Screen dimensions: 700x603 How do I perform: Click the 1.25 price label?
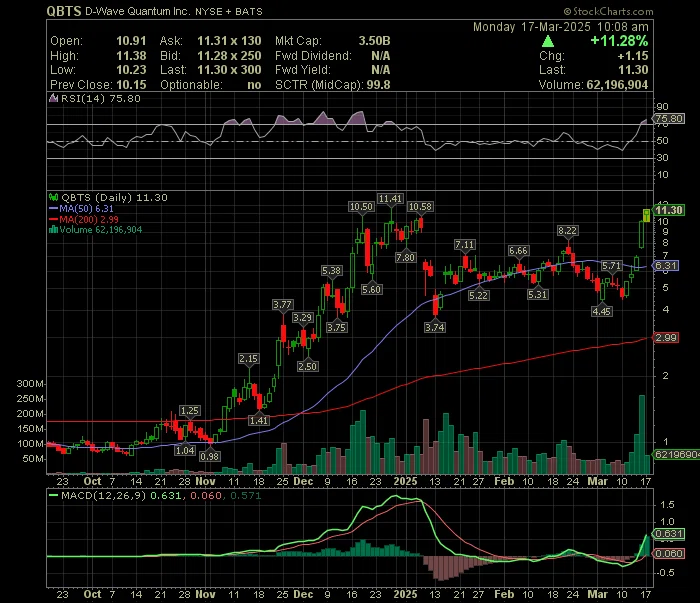[190, 411]
